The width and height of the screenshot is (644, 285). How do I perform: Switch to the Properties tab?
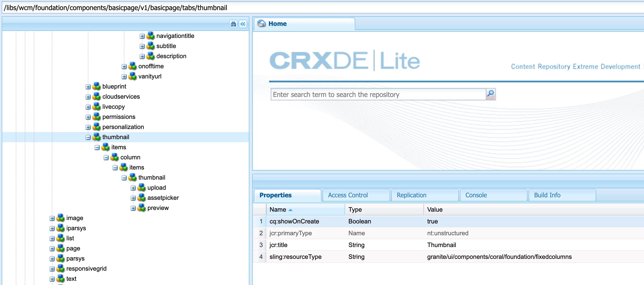287,195
